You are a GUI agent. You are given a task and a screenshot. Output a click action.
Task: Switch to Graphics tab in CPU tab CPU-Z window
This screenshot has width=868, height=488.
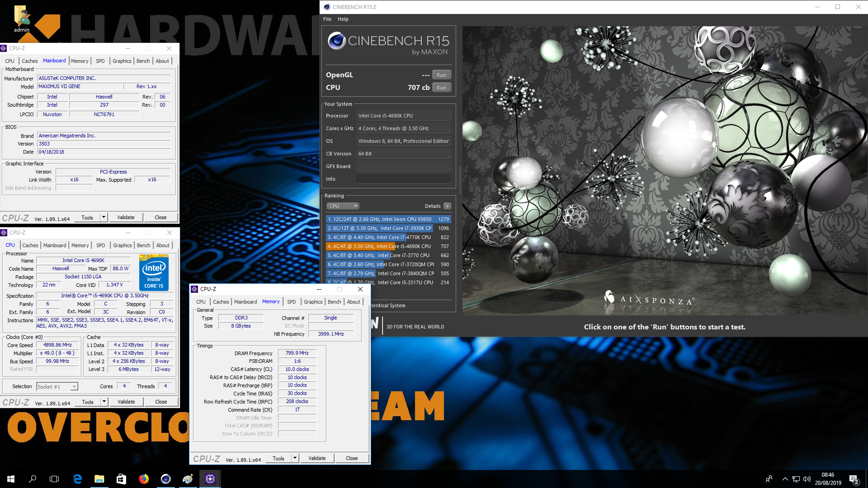[x=123, y=245]
